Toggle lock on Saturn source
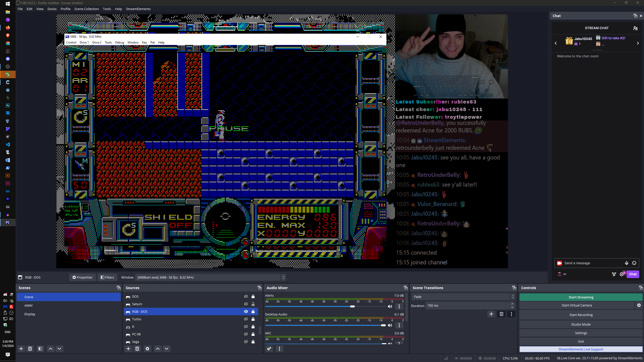The width and height of the screenshot is (644, 362). [x=253, y=304]
